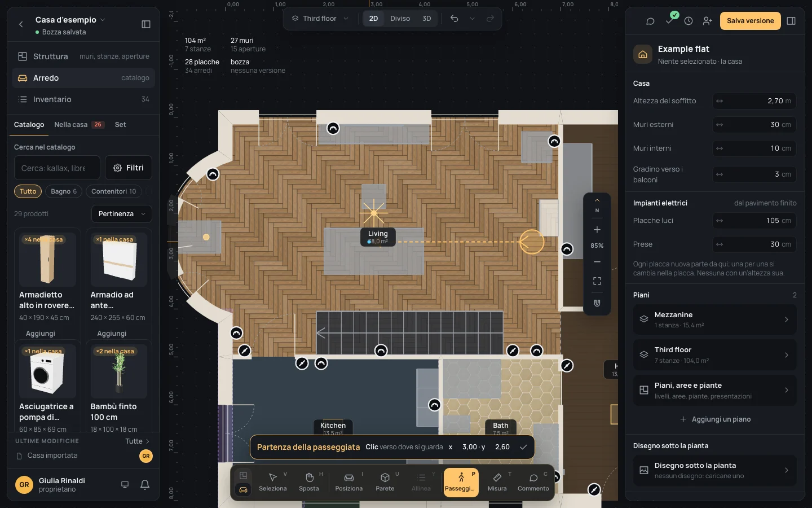Confirm walkthrough start with checkmark
812x508 pixels.
pyautogui.click(x=523, y=447)
